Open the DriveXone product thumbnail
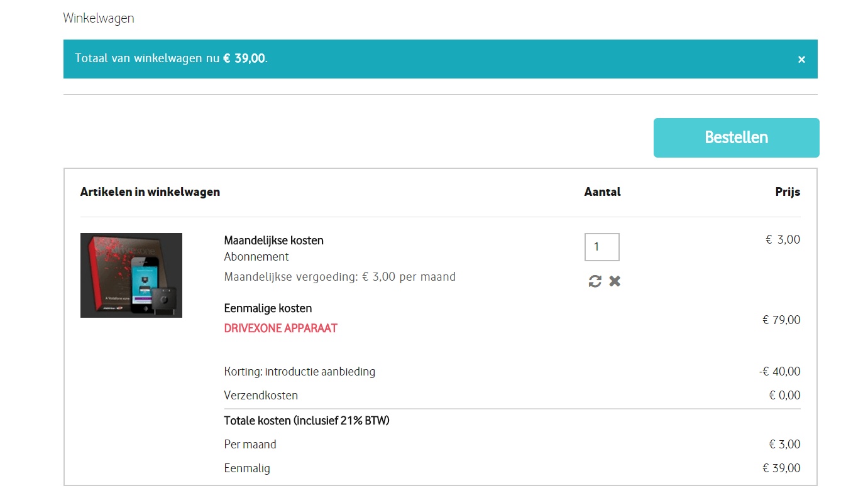 point(131,275)
